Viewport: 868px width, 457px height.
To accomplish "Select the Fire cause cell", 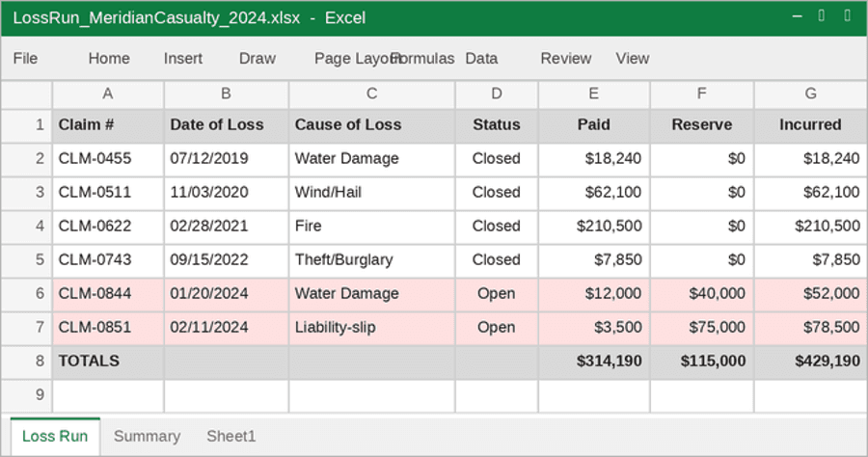I will pos(371,227).
